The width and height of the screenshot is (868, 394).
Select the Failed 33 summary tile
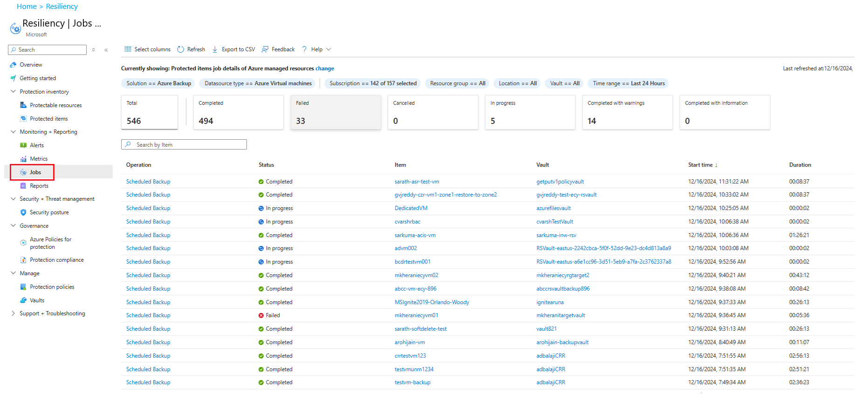point(336,112)
